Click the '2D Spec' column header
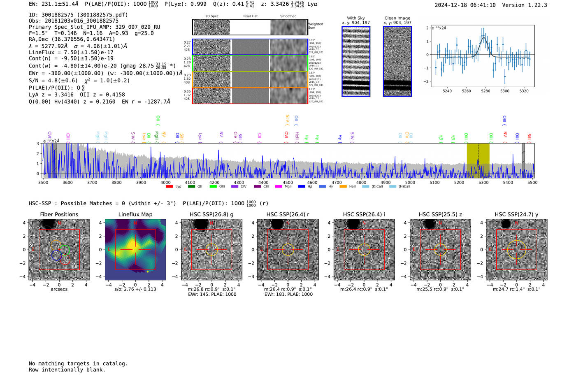 click(x=212, y=16)
